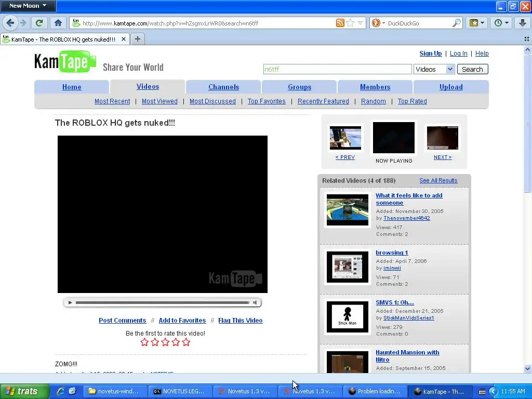
Task: Open the downloads arrow button
Action: point(523,23)
